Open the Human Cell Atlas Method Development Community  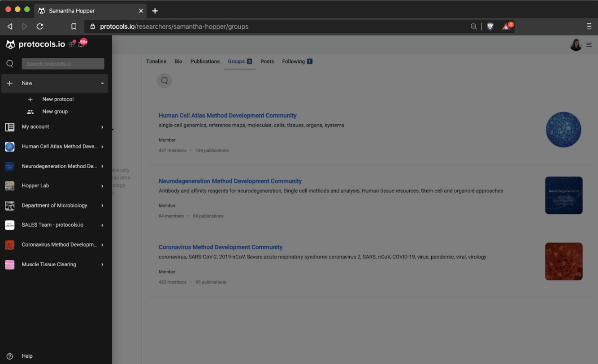(228, 115)
